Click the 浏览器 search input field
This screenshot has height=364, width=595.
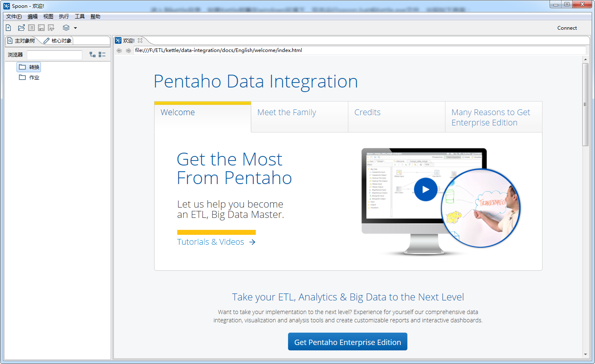(x=54, y=55)
